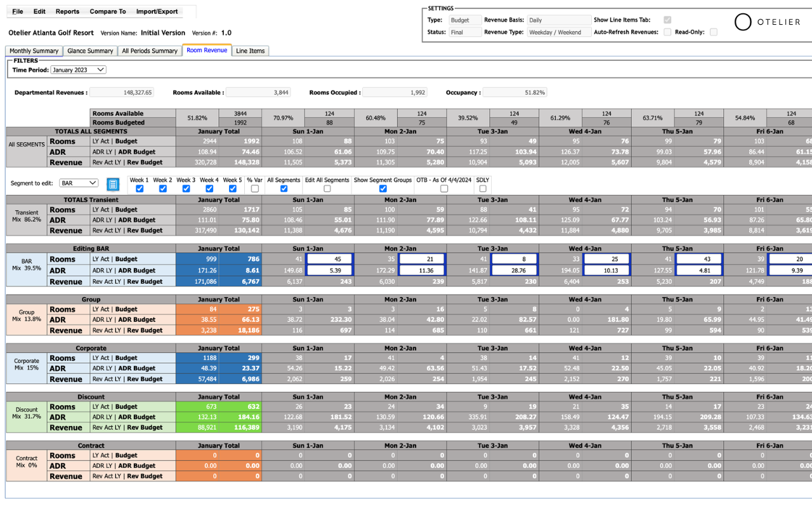Switch to the Glance Summary tab
This screenshot has height=508, width=812.
pos(90,51)
